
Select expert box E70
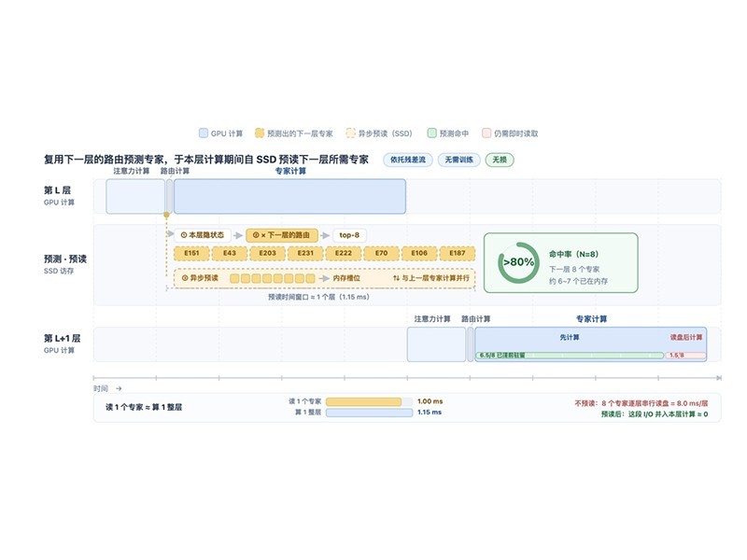tap(381, 253)
